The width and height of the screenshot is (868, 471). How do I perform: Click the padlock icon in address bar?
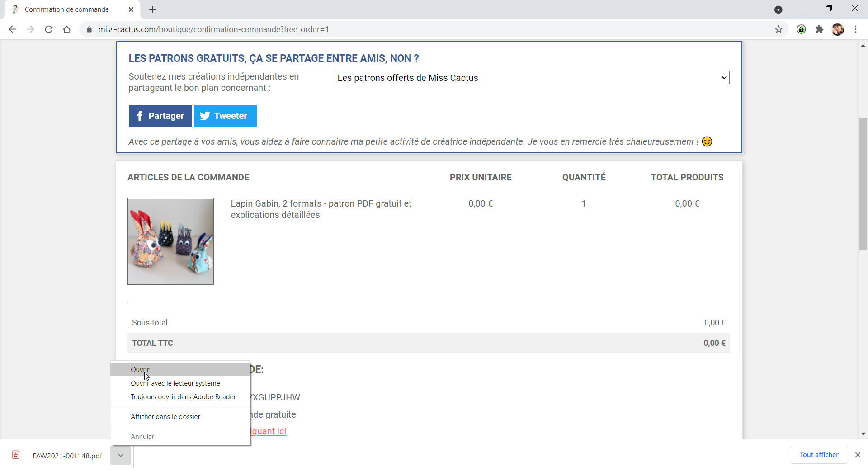pos(89,29)
